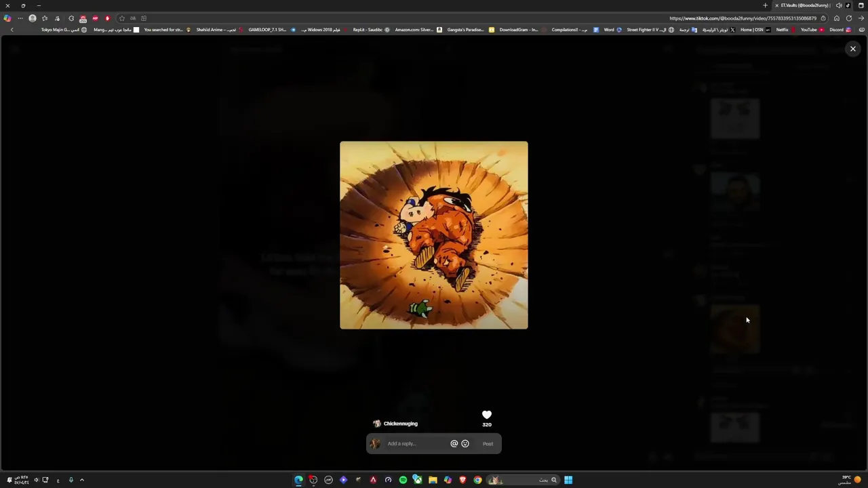This screenshot has height=488, width=868.
Task: Mute the tab with the speaker icon
Action: click(x=839, y=5)
